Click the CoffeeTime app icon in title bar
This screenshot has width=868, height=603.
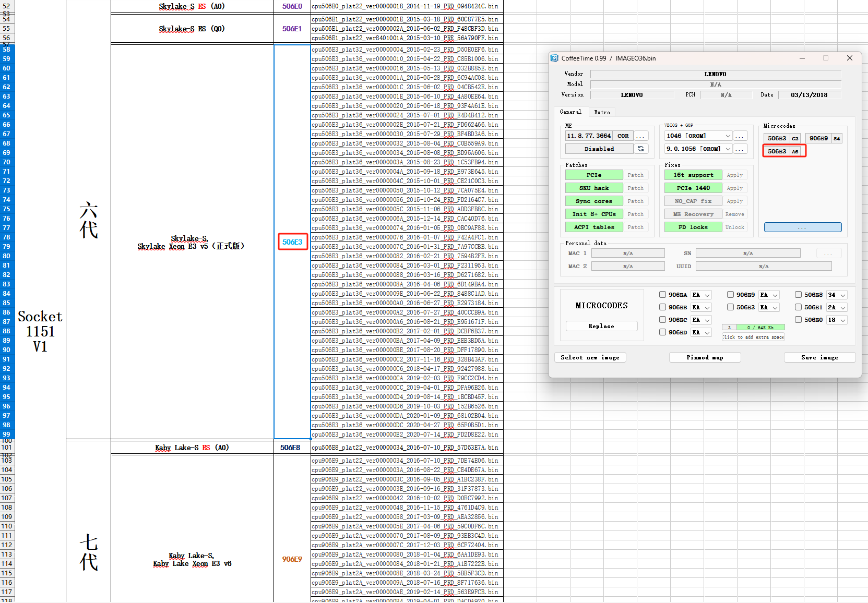pos(554,58)
